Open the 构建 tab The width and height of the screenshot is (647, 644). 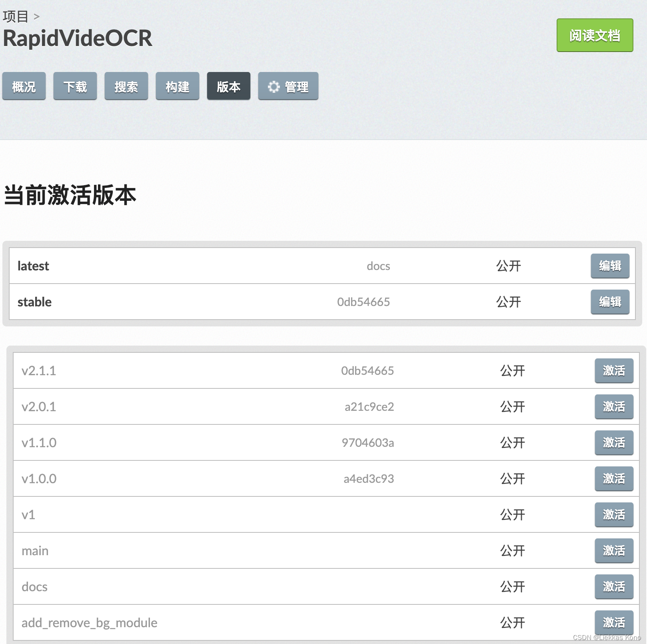[x=177, y=86]
